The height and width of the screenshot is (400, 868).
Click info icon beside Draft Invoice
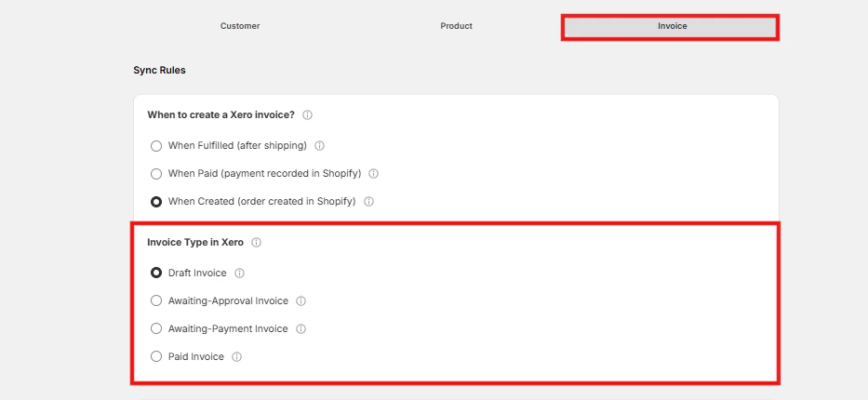point(240,273)
